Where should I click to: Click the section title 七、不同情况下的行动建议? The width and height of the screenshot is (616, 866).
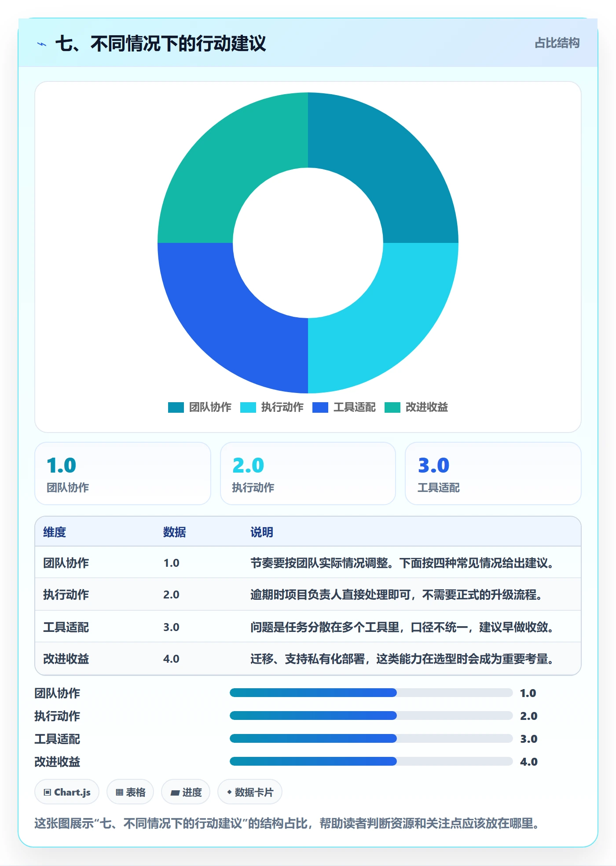pyautogui.click(x=161, y=44)
